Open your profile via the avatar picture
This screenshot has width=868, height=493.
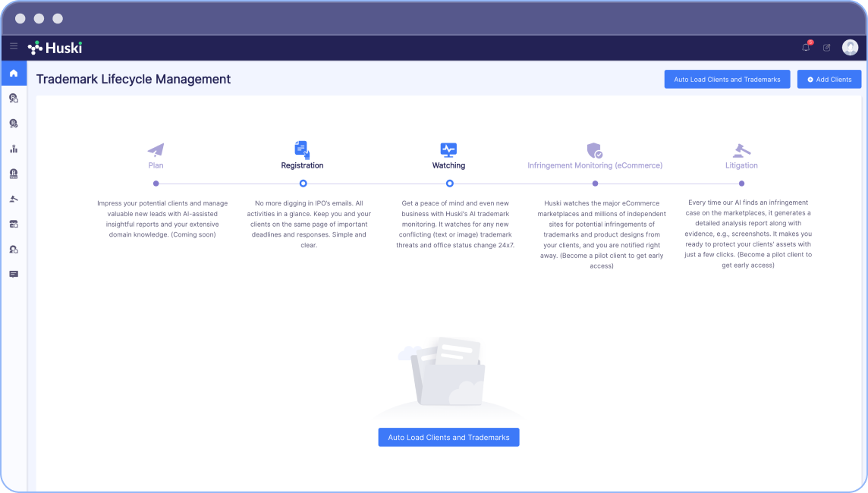pos(851,47)
